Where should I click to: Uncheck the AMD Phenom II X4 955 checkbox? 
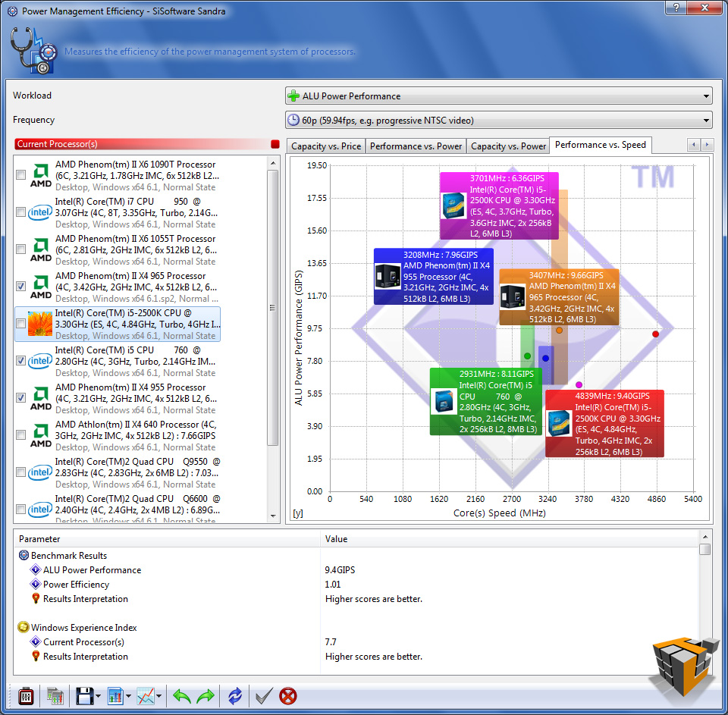tap(21, 398)
